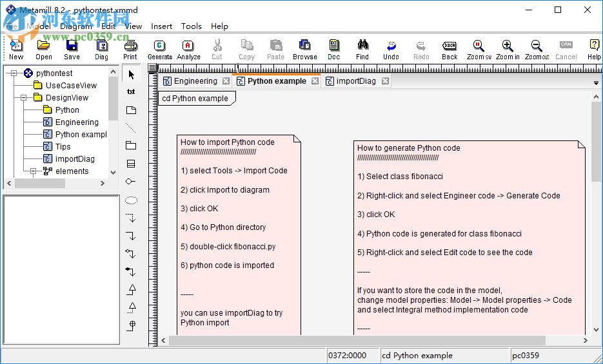Image resolution: width=603 pixels, height=364 pixels.
Task: Collapse the elements tree node
Action: coord(33,171)
